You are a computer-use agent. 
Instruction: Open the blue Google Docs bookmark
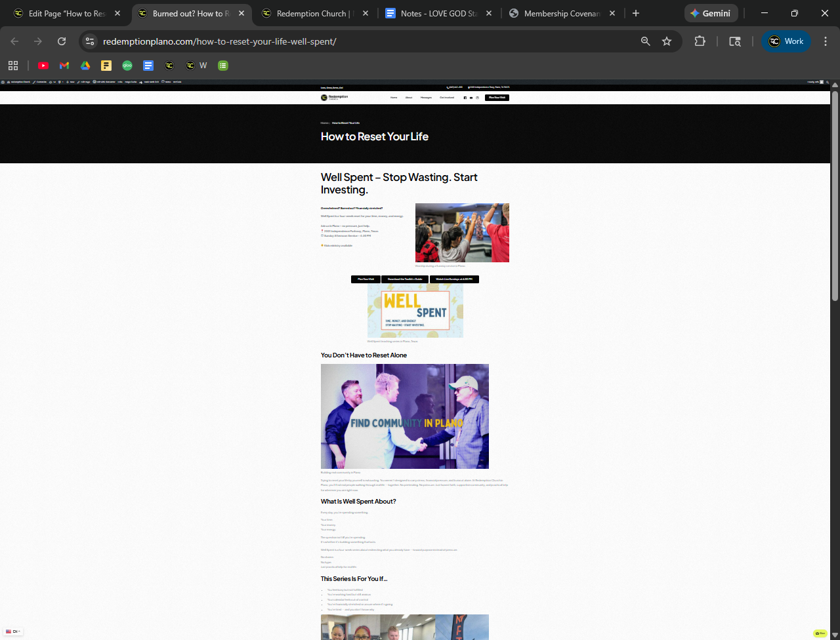tap(148, 66)
